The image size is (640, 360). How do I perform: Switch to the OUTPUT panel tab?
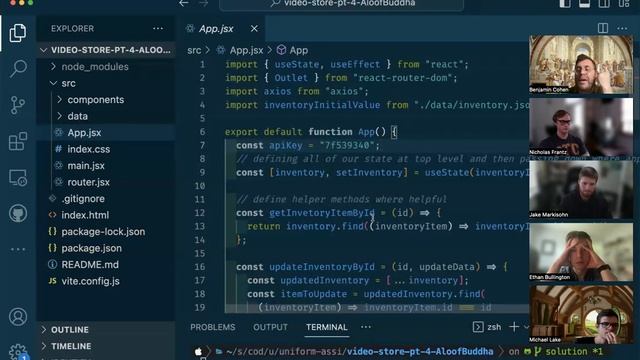tap(270, 327)
